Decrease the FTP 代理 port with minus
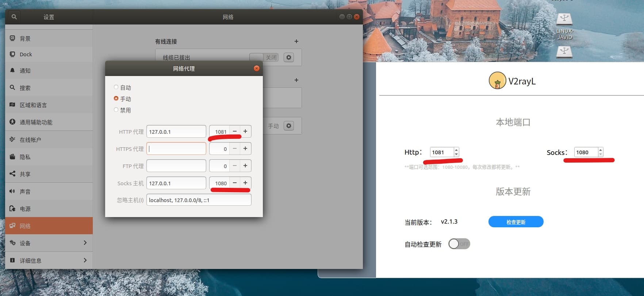This screenshot has width=644, height=296. point(235,166)
